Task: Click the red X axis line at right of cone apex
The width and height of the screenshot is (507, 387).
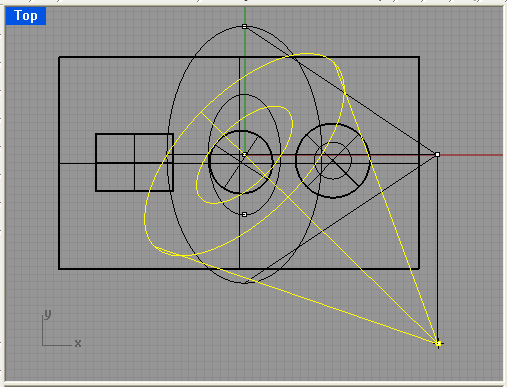Action: click(x=471, y=155)
